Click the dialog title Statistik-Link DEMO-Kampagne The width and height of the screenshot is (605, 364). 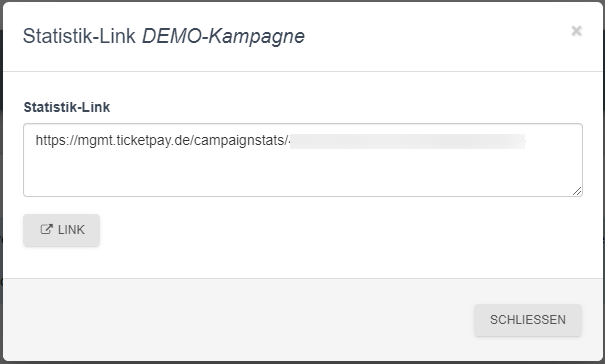click(164, 36)
